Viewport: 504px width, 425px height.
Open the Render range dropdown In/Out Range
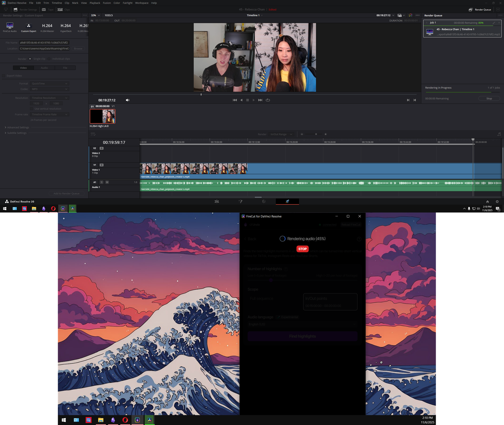pyautogui.click(x=281, y=134)
